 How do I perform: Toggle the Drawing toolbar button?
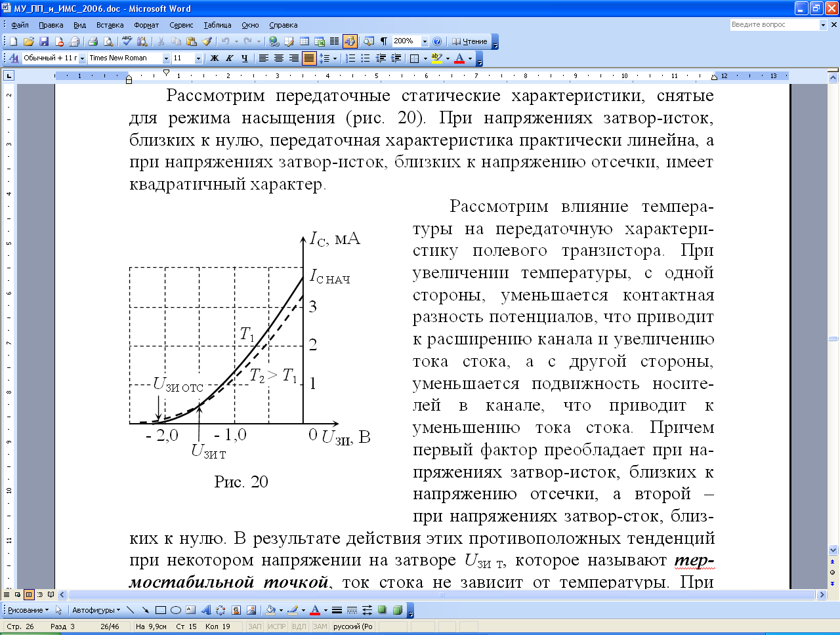350,41
